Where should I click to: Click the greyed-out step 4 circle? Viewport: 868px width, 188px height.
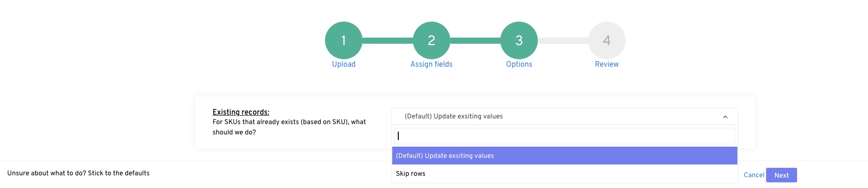tap(606, 40)
